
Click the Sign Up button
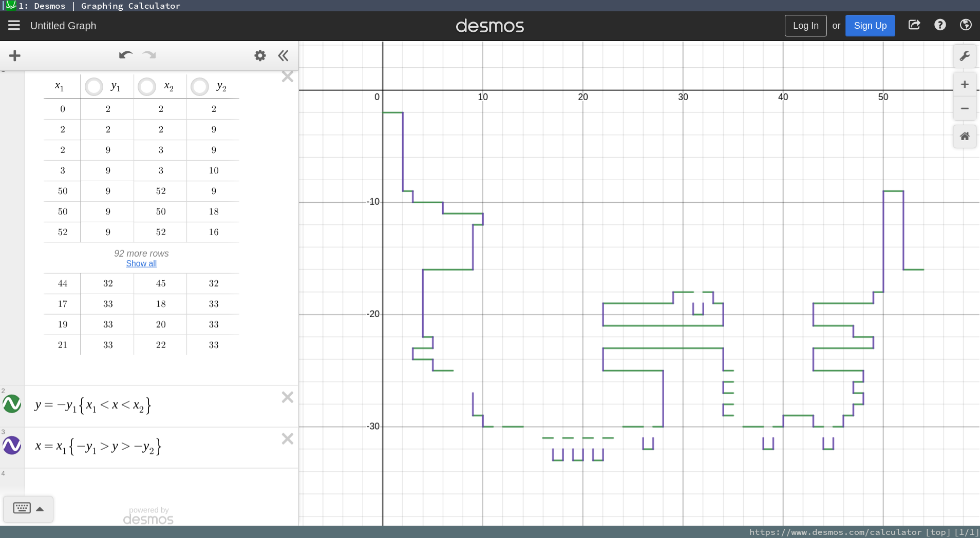click(x=870, y=25)
